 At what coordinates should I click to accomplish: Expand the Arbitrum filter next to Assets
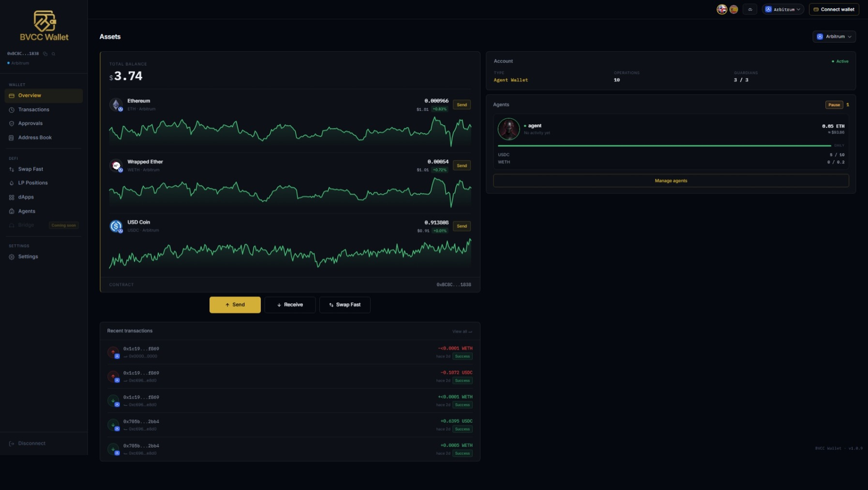point(834,36)
